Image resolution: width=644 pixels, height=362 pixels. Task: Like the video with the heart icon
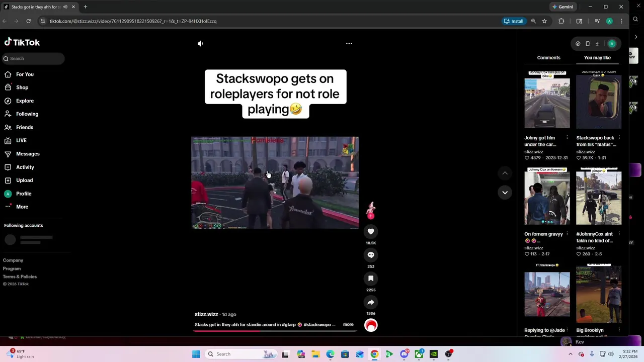pos(371,231)
